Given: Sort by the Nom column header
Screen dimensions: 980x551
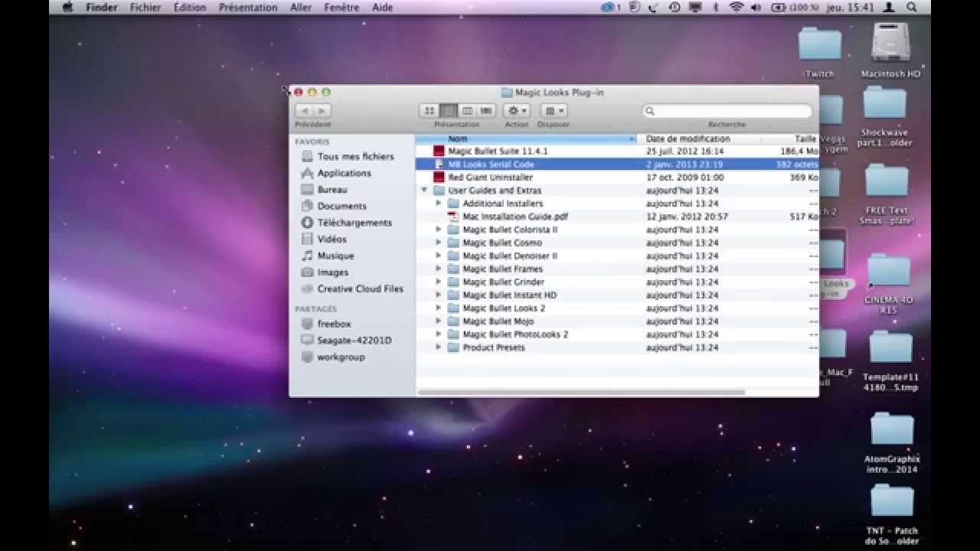Looking at the screenshot, I should (x=526, y=139).
